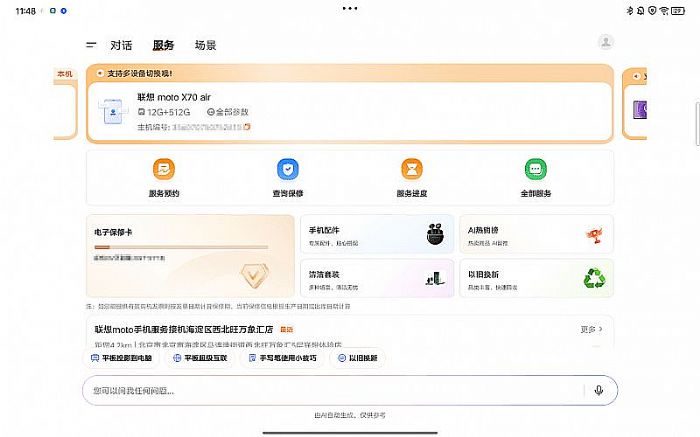700x437 pixels.
Task: Tap the microphone icon in input bar
Action: click(598, 390)
